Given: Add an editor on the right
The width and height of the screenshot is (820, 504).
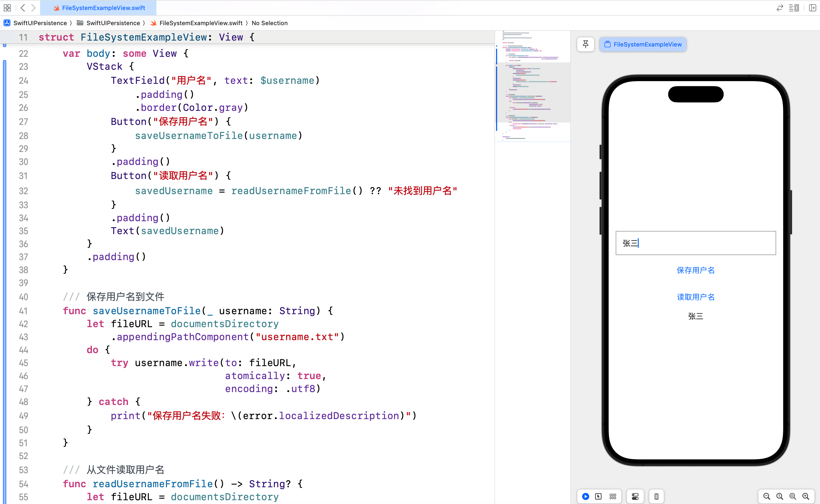Looking at the screenshot, I should click(x=812, y=8).
